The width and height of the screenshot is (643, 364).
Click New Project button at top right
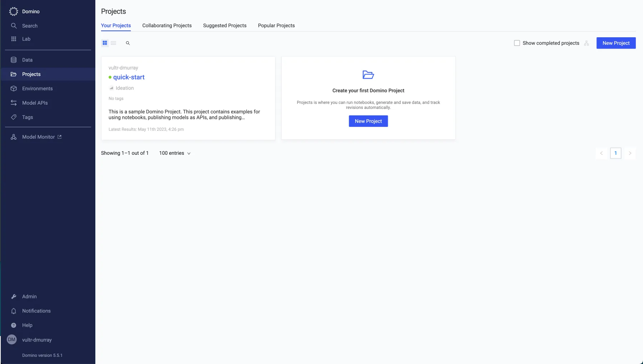[616, 43]
